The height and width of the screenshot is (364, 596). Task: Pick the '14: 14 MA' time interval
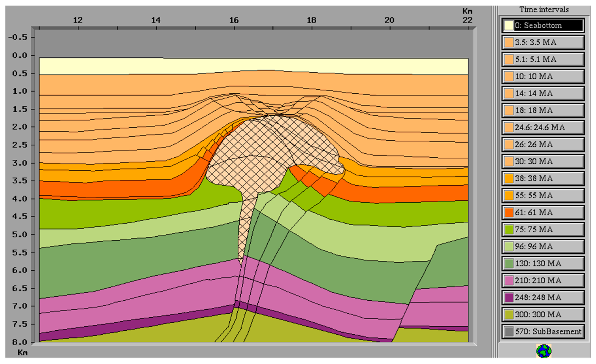pos(543,93)
